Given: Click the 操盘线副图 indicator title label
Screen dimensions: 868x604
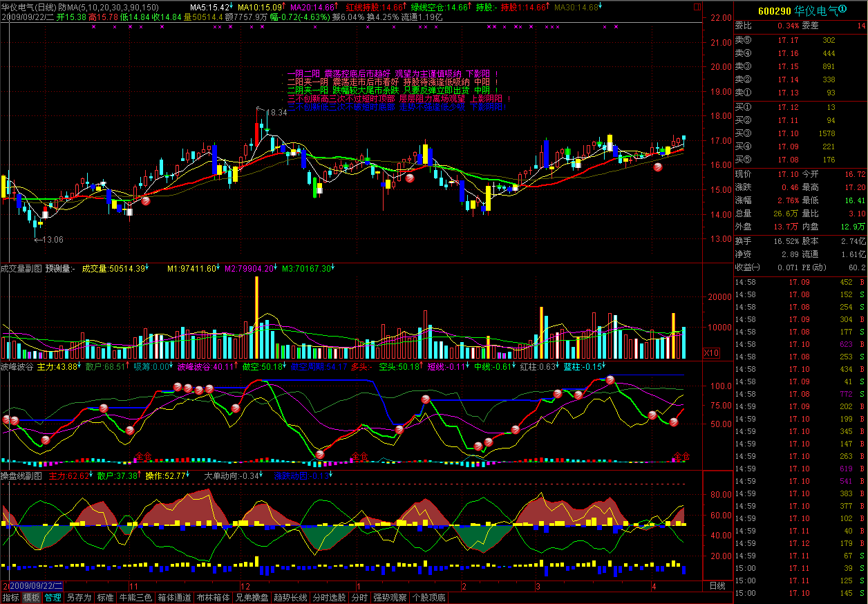Looking at the screenshot, I should pos(21,475).
